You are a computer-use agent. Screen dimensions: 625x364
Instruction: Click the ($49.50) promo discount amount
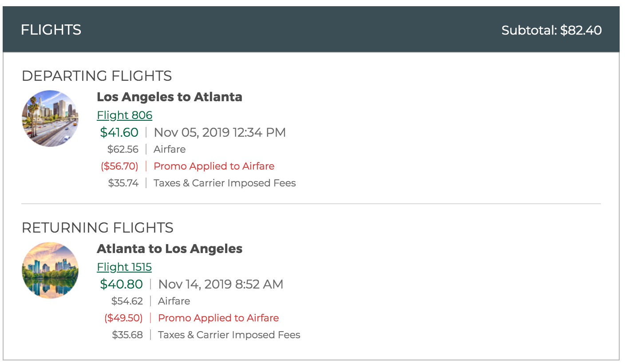click(124, 318)
